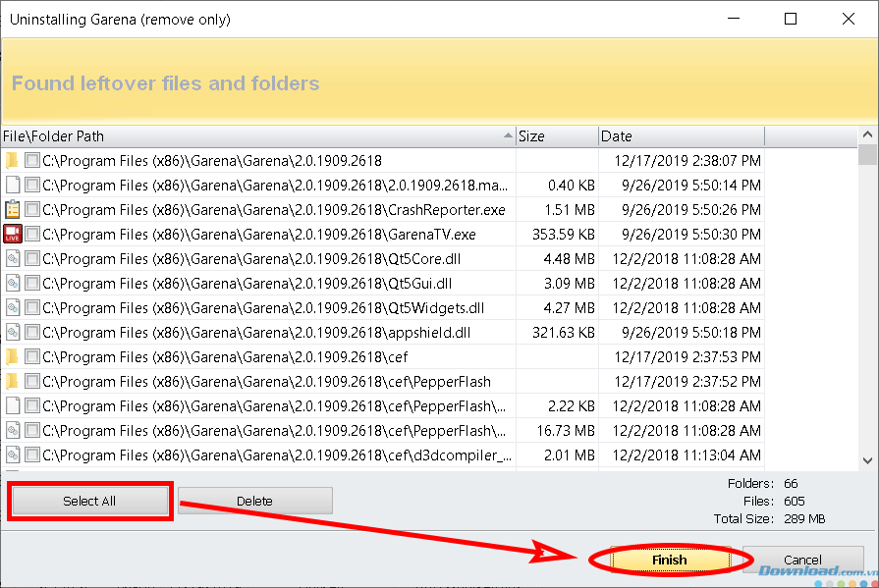
Task: Click the blank file icon for 2.0.1909.2618.ma... row
Action: point(12,185)
